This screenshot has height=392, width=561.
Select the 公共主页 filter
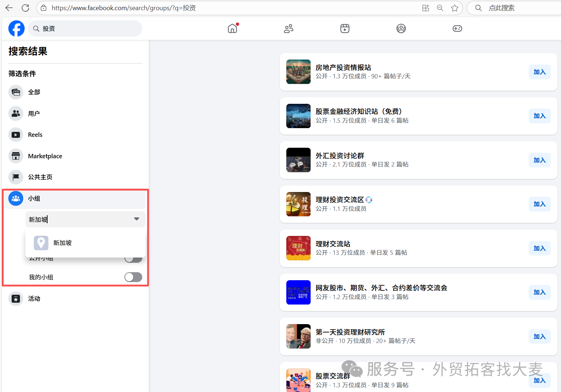75,177
